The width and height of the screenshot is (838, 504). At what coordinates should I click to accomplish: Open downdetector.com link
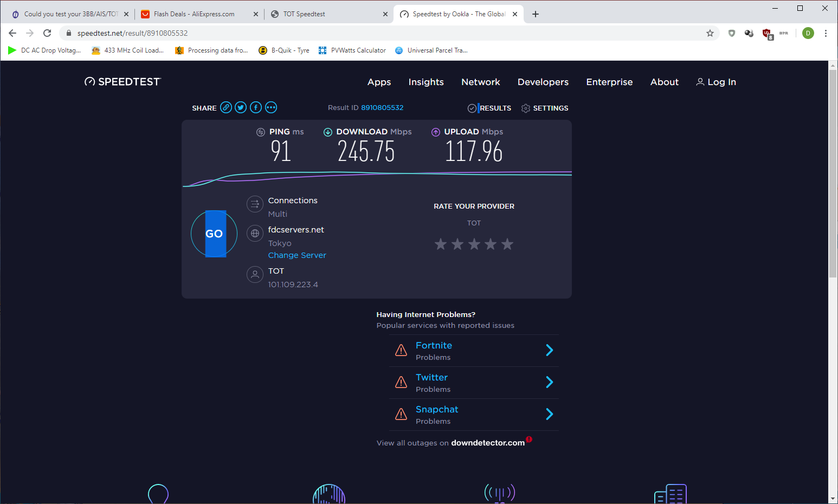coord(488,443)
